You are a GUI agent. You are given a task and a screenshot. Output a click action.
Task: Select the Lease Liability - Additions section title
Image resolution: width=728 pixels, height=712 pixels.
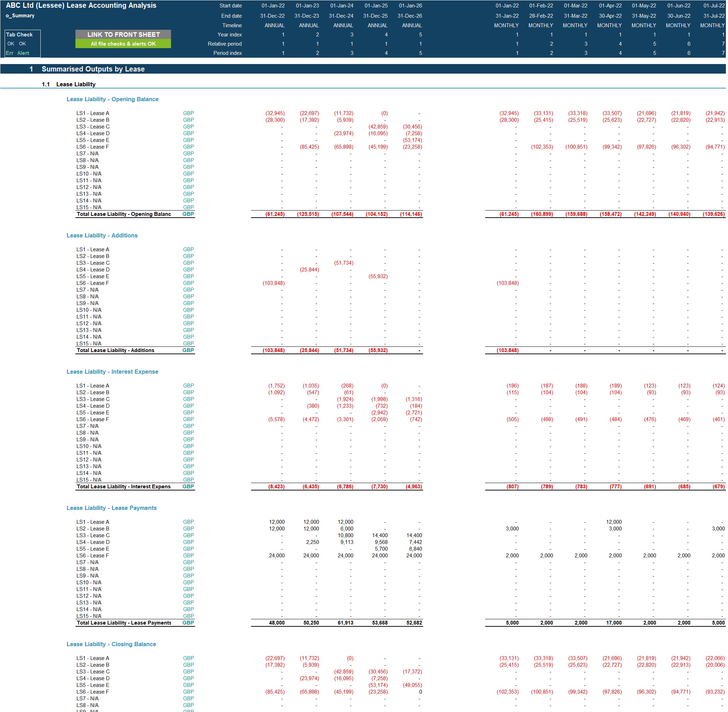(x=102, y=235)
